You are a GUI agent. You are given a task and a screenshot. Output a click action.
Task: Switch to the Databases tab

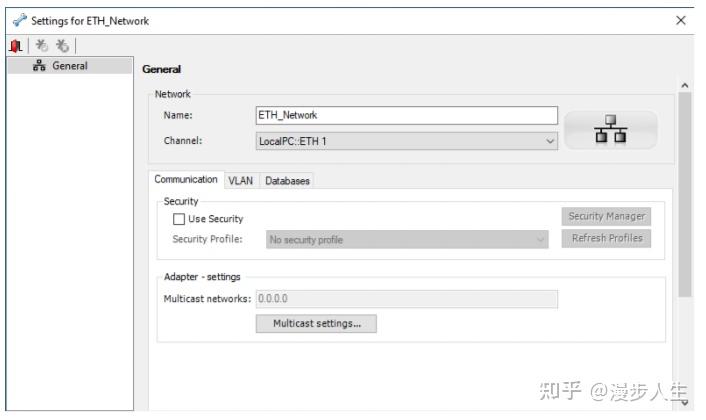click(x=287, y=181)
